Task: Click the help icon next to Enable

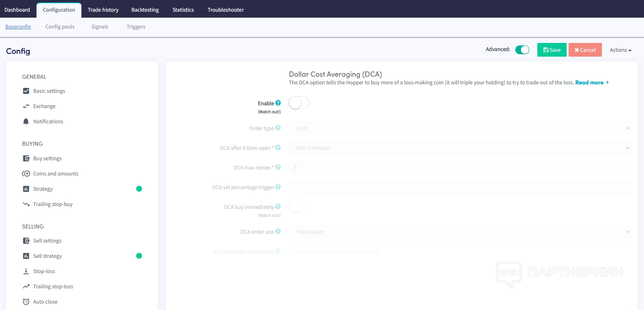Action: (x=278, y=103)
